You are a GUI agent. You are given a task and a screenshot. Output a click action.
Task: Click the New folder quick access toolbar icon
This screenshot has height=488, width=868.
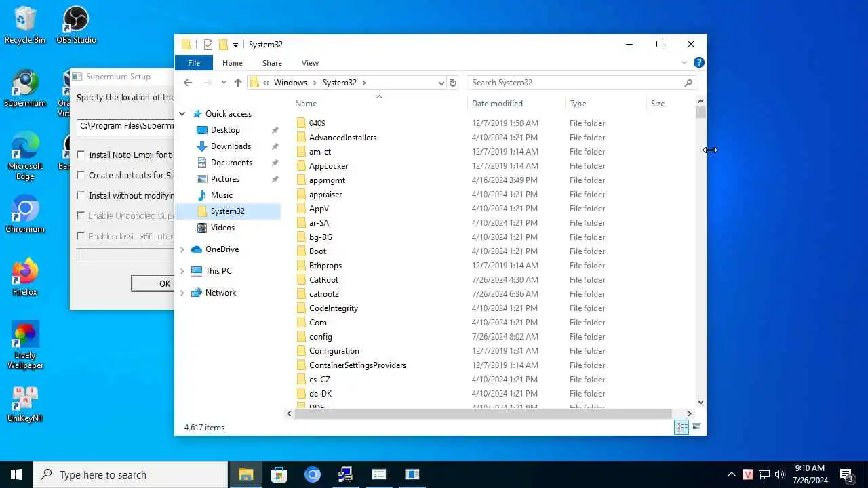click(223, 45)
